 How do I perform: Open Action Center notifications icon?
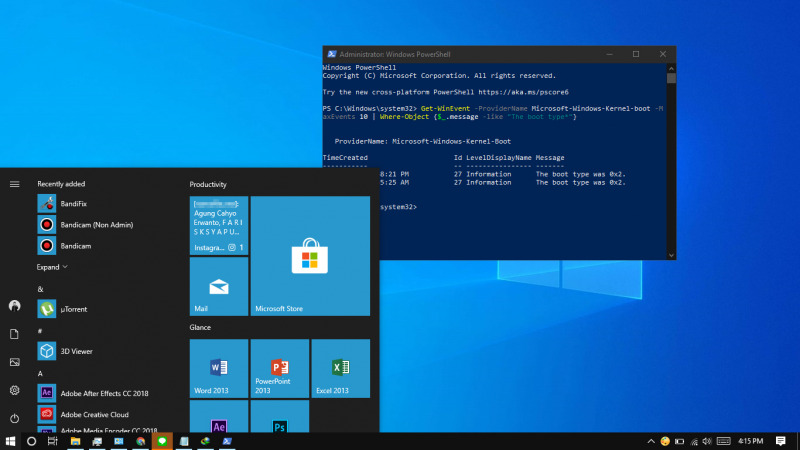click(x=781, y=441)
